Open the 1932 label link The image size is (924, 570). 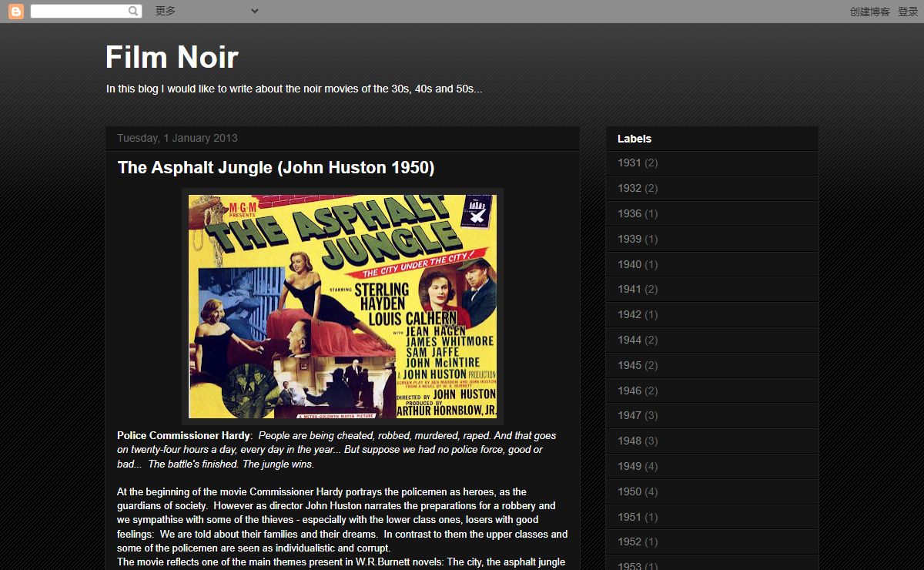[x=629, y=188]
